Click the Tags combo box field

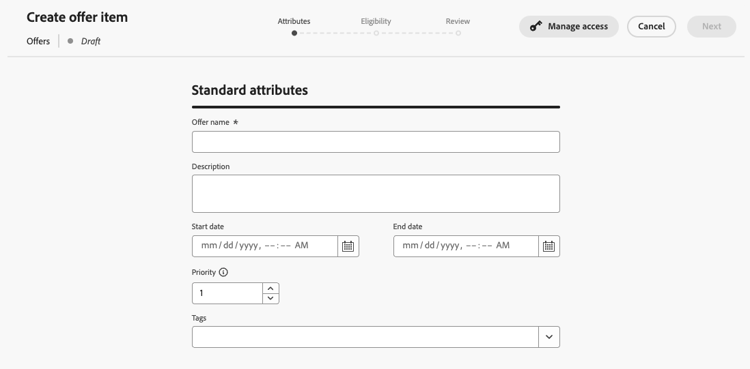click(365, 337)
